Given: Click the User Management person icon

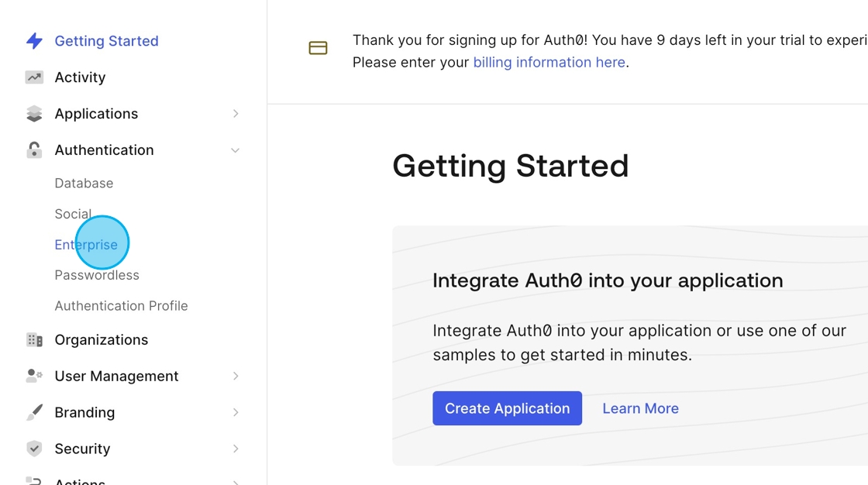Looking at the screenshot, I should 34,376.
